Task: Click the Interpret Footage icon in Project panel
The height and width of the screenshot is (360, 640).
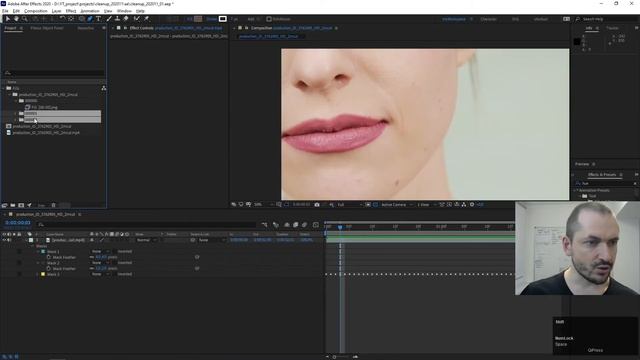Action: click(4, 205)
